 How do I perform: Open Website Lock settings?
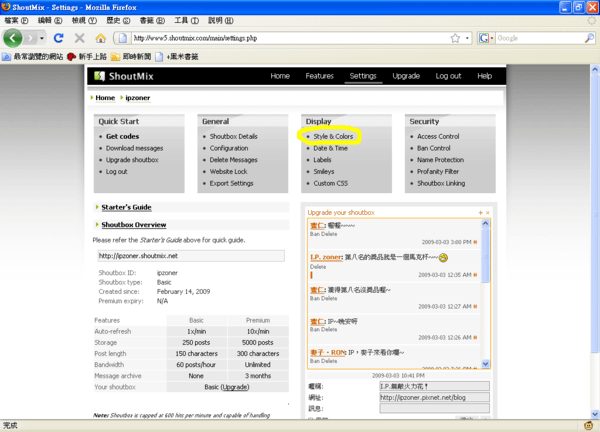tap(228, 171)
